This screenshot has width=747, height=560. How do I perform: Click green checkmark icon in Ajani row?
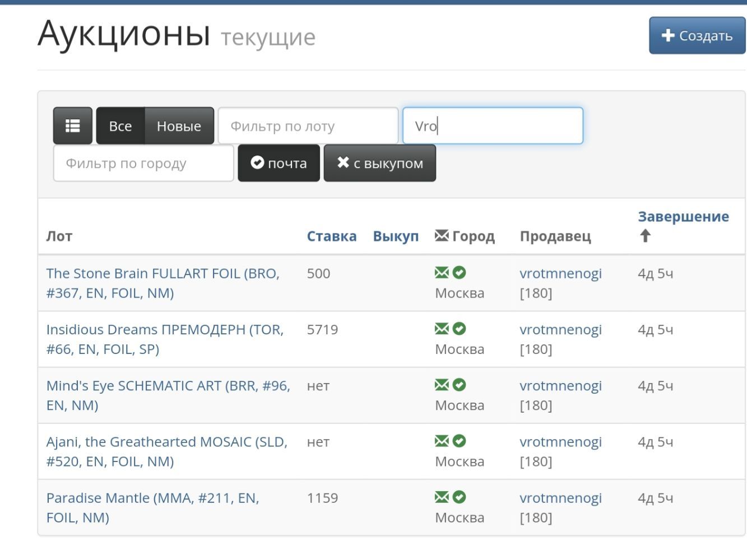pyautogui.click(x=459, y=441)
